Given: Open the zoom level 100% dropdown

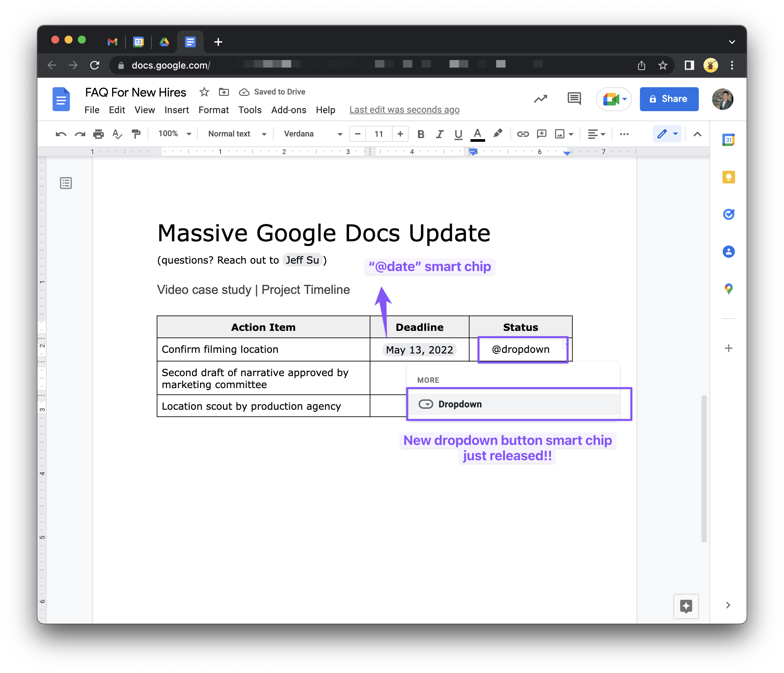Looking at the screenshot, I should (x=175, y=133).
